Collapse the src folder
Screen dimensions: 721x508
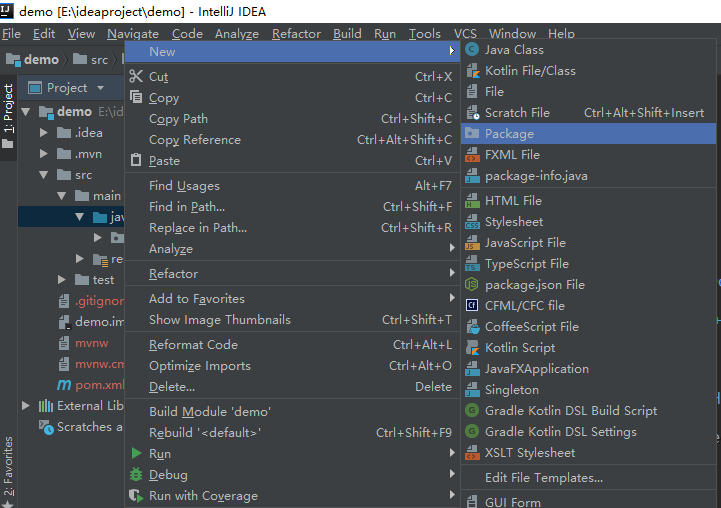(x=44, y=175)
